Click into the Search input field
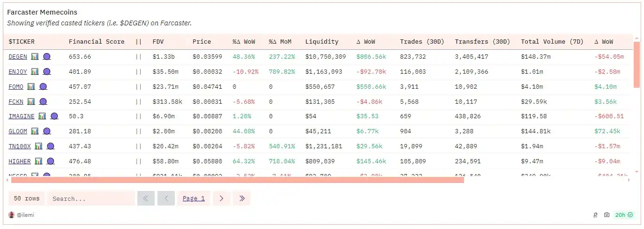This screenshot has height=229, width=644. [x=84, y=198]
